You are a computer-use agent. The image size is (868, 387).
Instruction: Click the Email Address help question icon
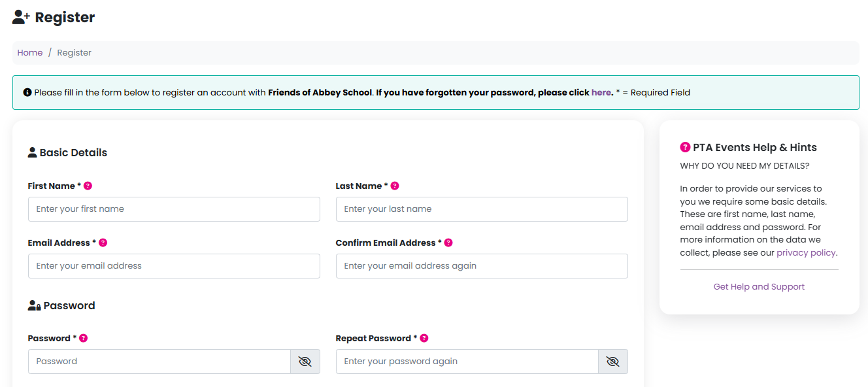click(103, 243)
